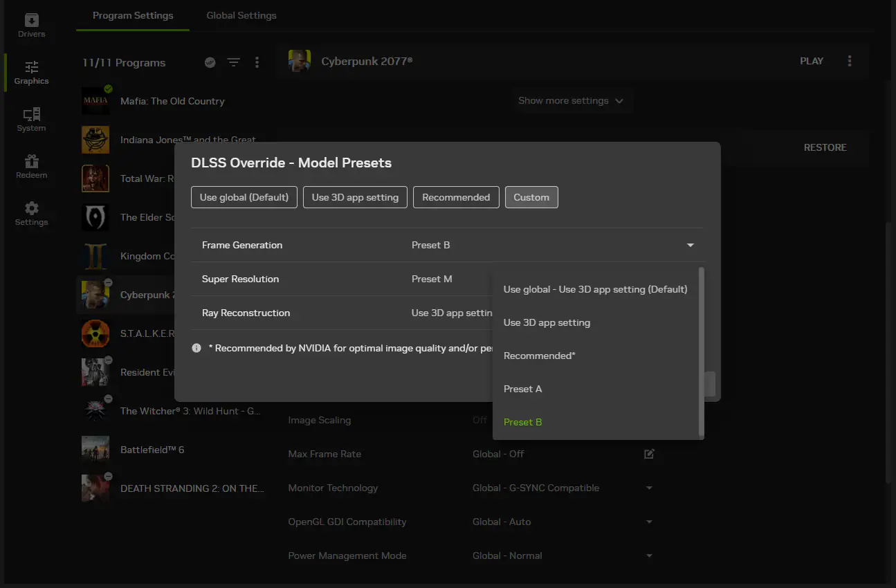Switch to the Program Settings tab

133,15
